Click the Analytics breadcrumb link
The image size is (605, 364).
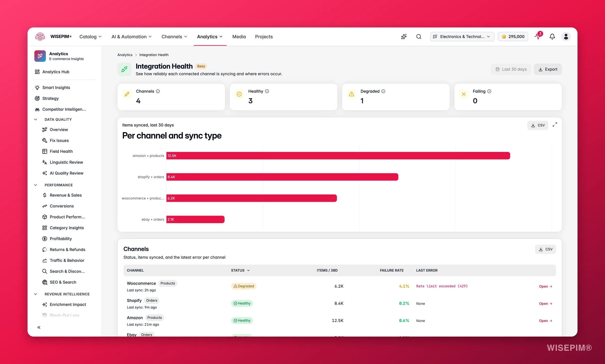(x=125, y=55)
